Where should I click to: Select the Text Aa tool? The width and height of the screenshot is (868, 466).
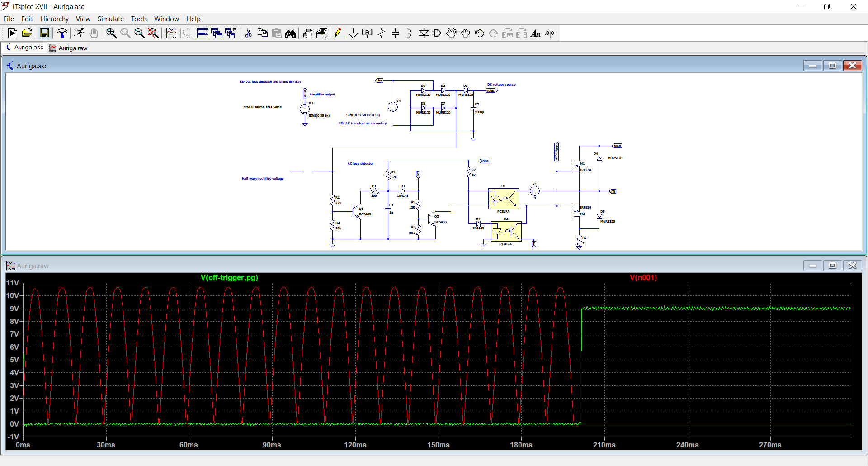click(x=536, y=33)
